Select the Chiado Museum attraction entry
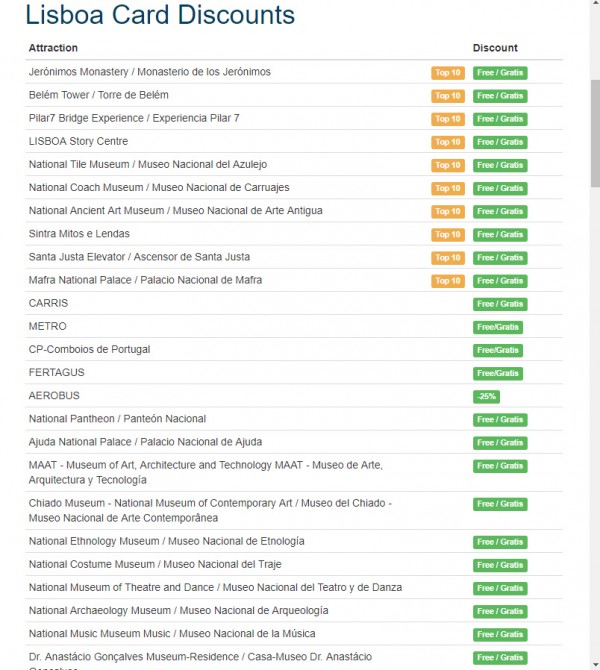600x670 pixels. 210,510
